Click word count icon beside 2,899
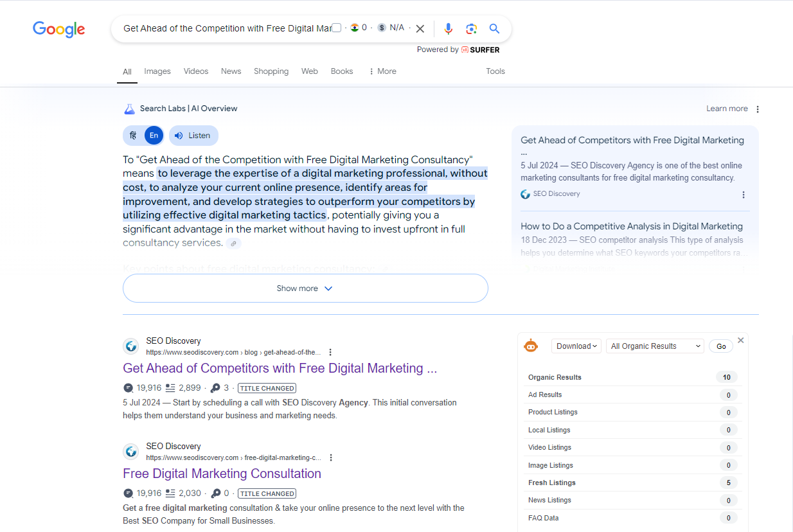 point(170,388)
